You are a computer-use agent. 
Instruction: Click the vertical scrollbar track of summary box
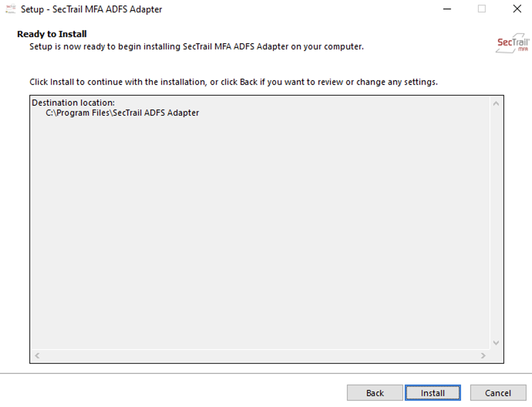[496, 223]
